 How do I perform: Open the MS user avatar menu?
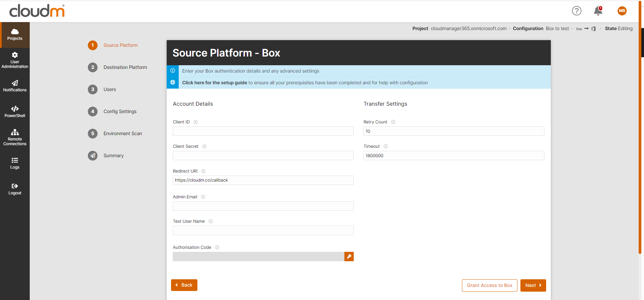(x=622, y=11)
